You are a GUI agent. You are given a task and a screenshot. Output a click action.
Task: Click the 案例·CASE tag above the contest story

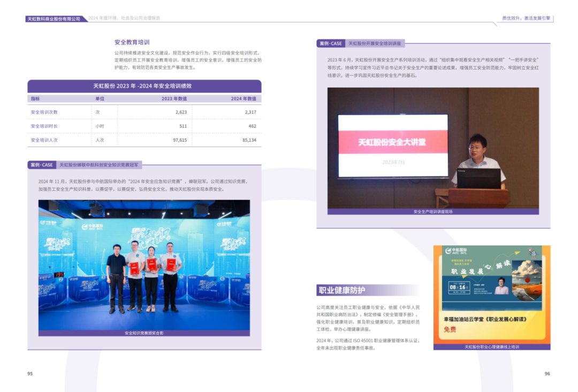click(x=42, y=165)
